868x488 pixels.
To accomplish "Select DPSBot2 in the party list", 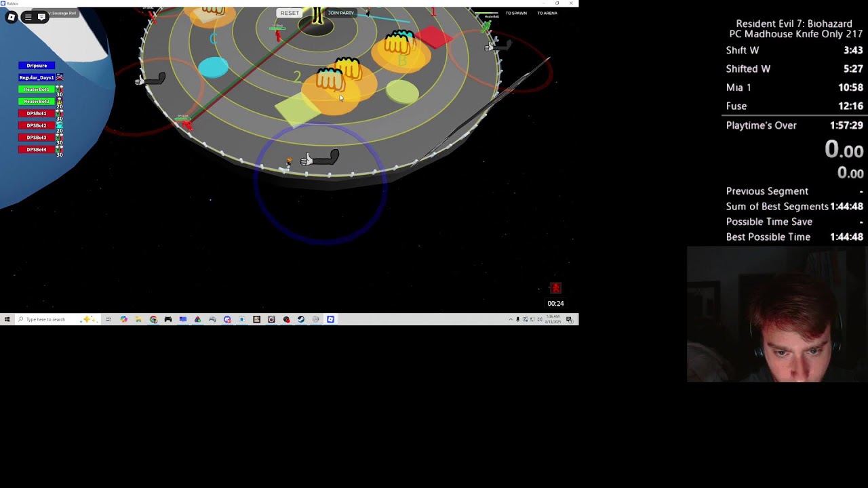I will coord(37,125).
